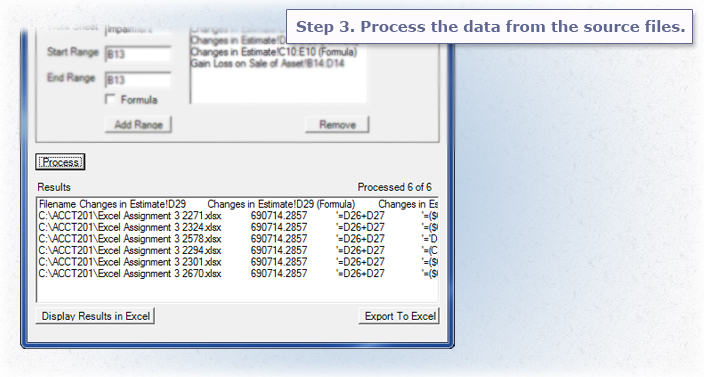Click Export To Excel button
The height and width of the screenshot is (377, 704).
[399, 316]
